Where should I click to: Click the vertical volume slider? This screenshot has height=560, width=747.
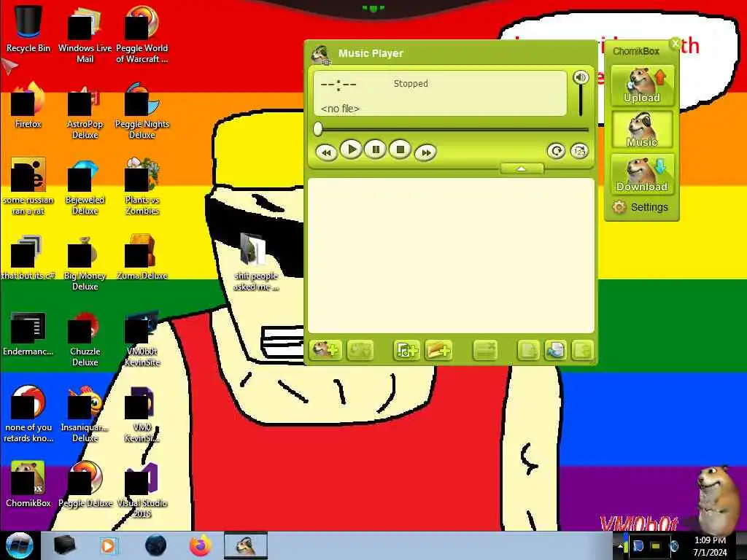coord(581,101)
